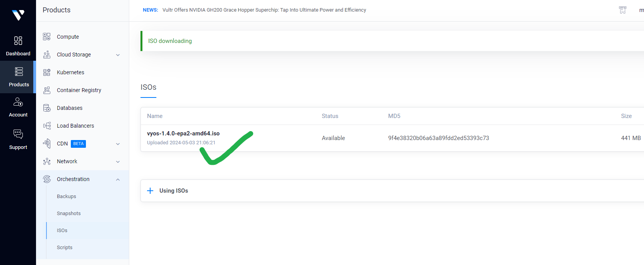The width and height of the screenshot is (644, 265).
Task: Open the Account person icon
Action: [x=18, y=102]
